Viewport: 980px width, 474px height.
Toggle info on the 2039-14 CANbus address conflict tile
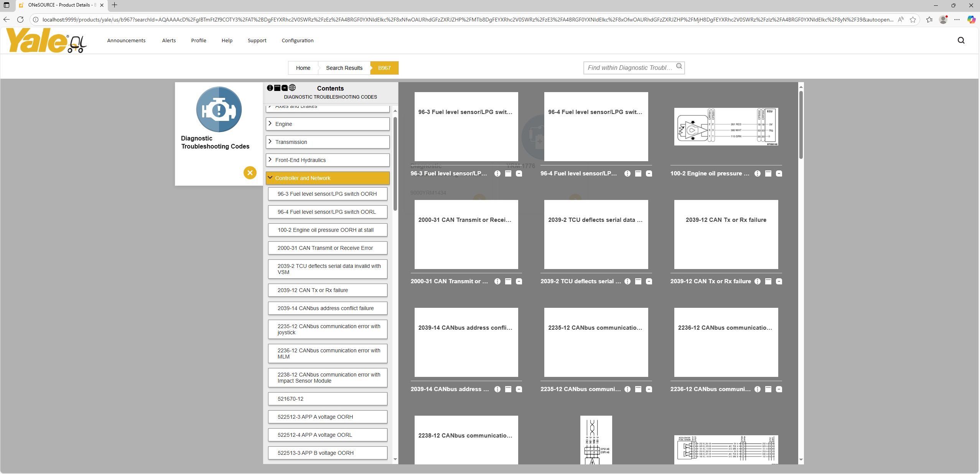click(497, 389)
